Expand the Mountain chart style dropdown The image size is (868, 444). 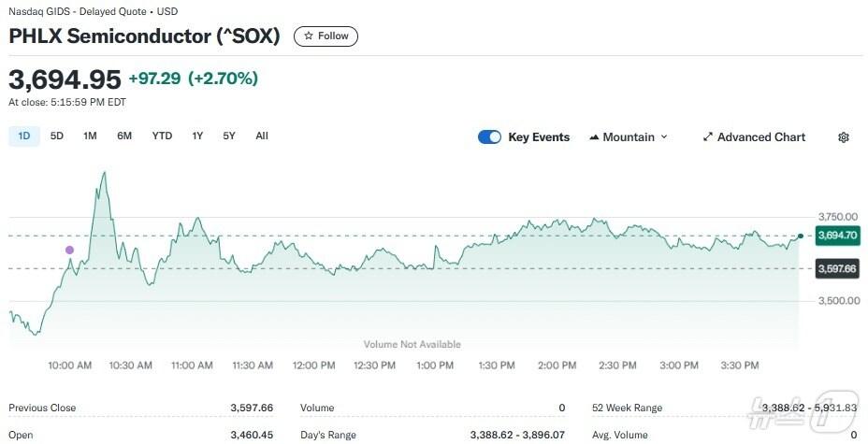click(664, 137)
